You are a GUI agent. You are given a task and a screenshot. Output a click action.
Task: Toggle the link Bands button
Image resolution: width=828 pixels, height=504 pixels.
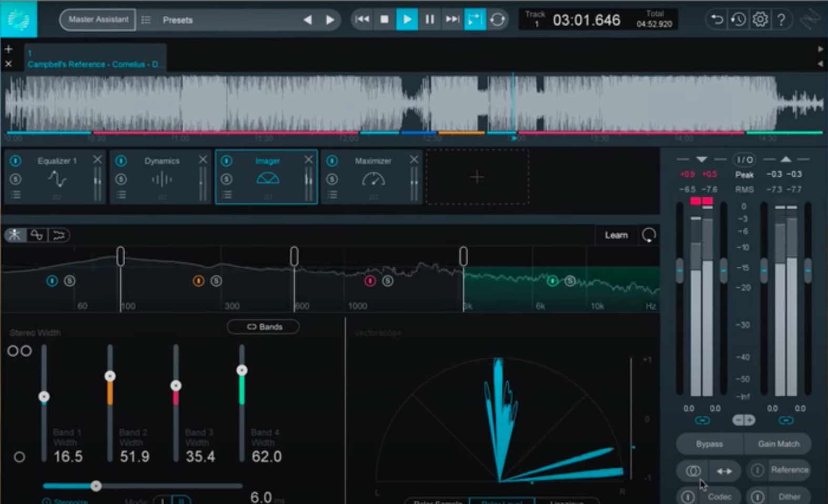click(x=263, y=327)
